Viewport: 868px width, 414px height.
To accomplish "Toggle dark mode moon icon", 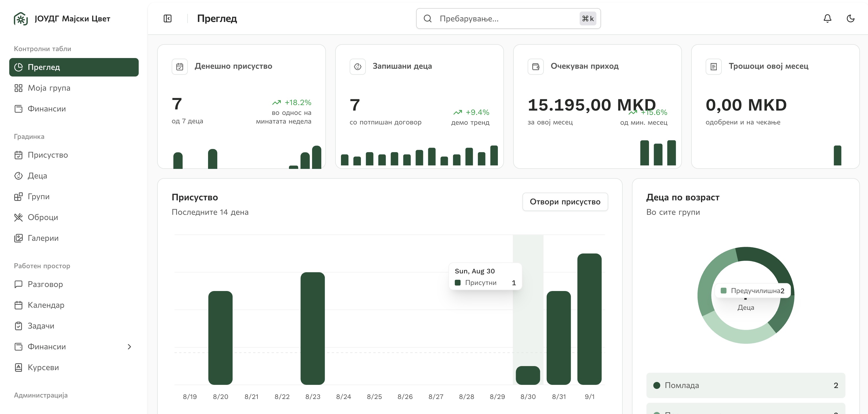I will (x=850, y=18).
